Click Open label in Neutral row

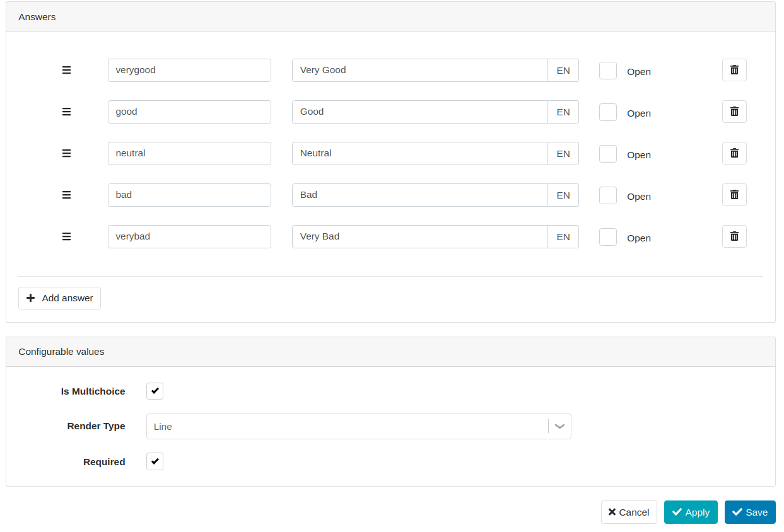639,155
